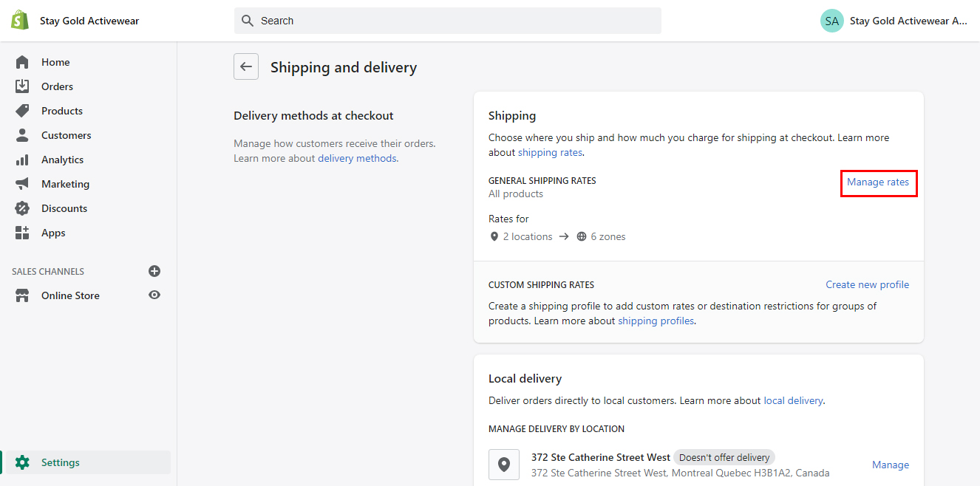Viewport: 980px width, 486px height.
Task: Open the Online Store sales channel
Action: click(x=70, y=295)
